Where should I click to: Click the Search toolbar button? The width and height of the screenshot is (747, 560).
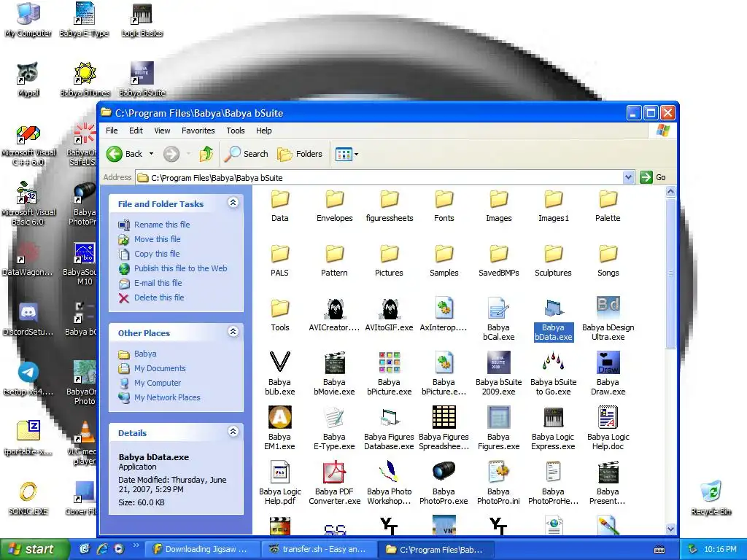(247, 154)
